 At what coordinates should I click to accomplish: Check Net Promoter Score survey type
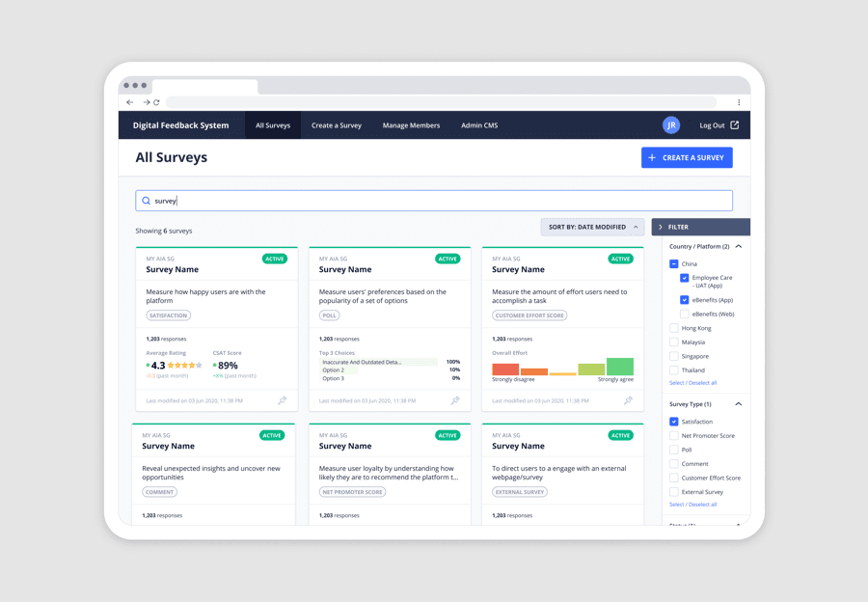(674, 435)
